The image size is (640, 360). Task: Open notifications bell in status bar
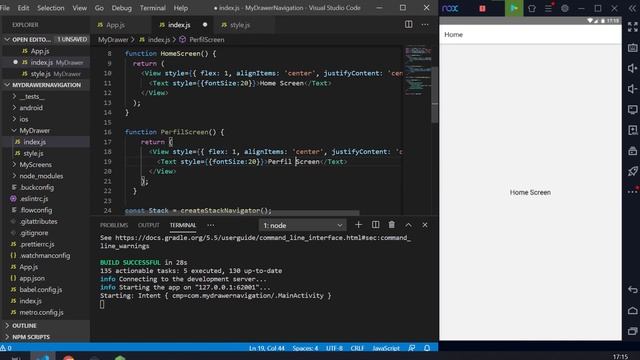click(427, 348)
